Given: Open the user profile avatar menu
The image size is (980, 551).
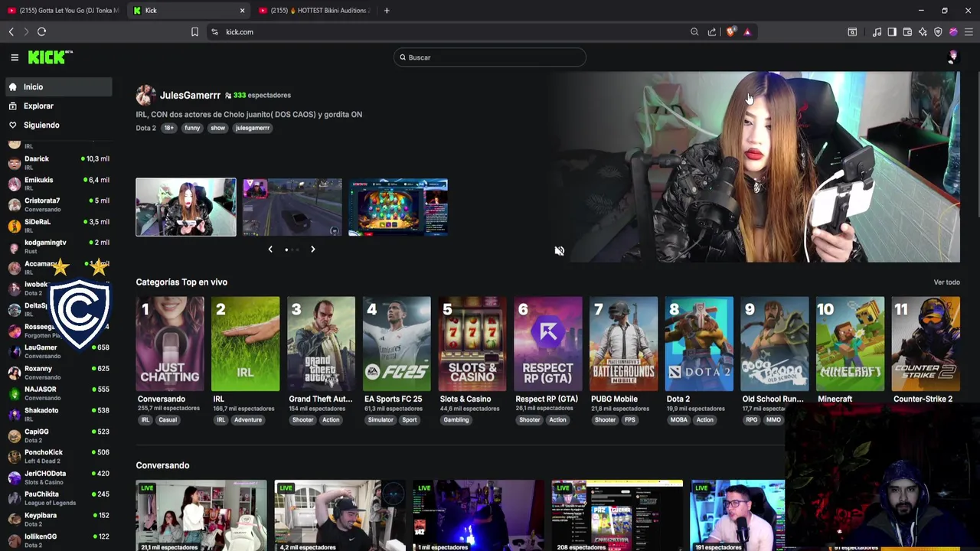Looking at the screenshot, I should point(952,57).
